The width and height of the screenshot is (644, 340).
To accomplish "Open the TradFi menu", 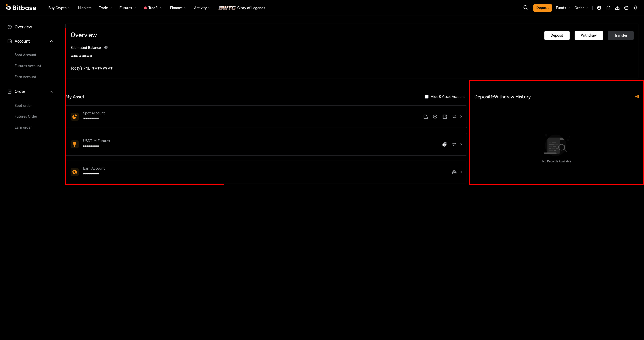I will coord(153,8).
